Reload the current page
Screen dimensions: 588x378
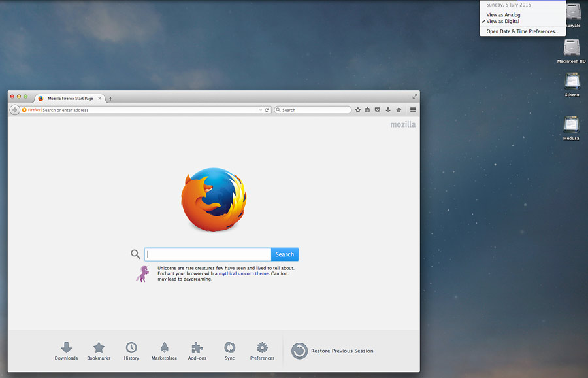coord(267,110)
